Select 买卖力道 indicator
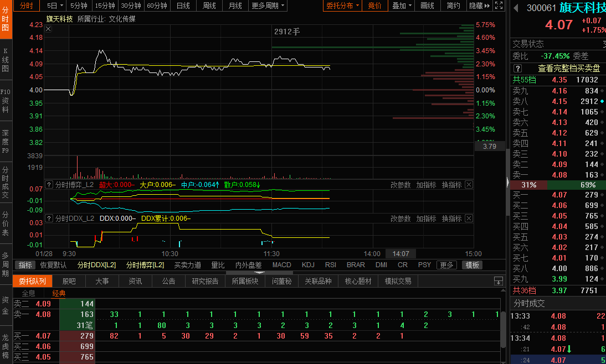Image resolution: width=606 pixels, height=364 pixels. [x=187, y=265]
